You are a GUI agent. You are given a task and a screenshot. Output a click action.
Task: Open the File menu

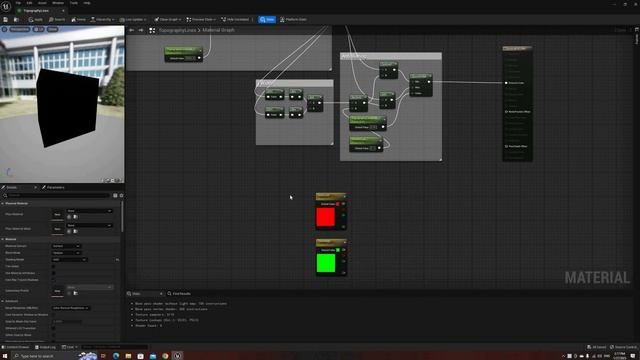[x=18, y=3]
